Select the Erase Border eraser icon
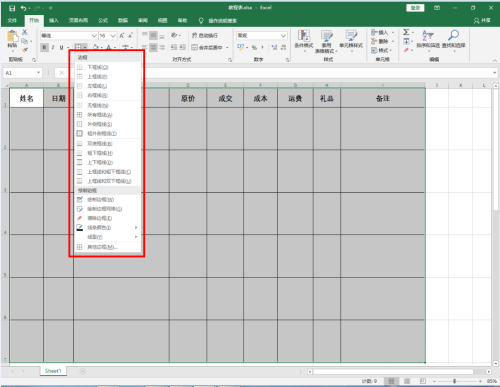Image resolution: width=500 pixels, height=387 pixels. click(80, 218)
